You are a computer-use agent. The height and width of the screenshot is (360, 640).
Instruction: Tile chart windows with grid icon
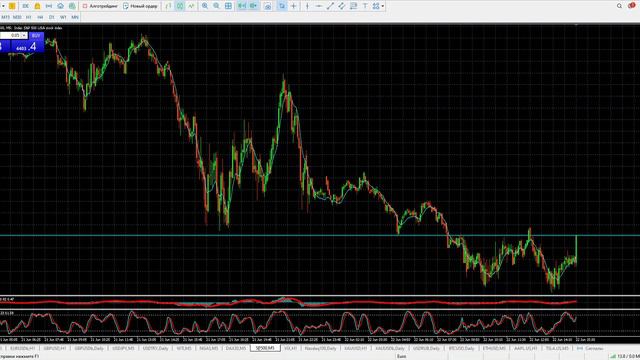coord(228,6)
